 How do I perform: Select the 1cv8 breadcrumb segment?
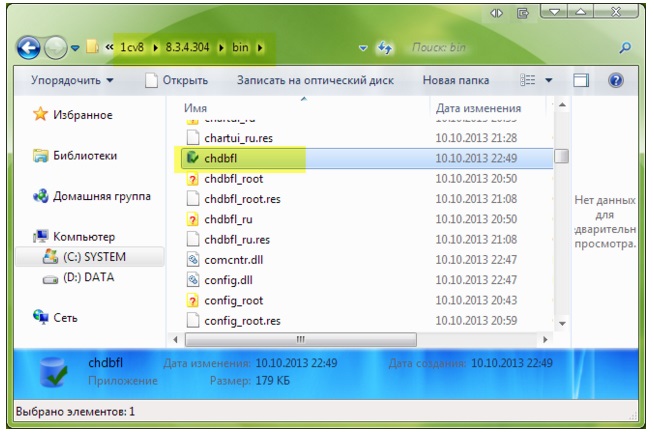132,48
